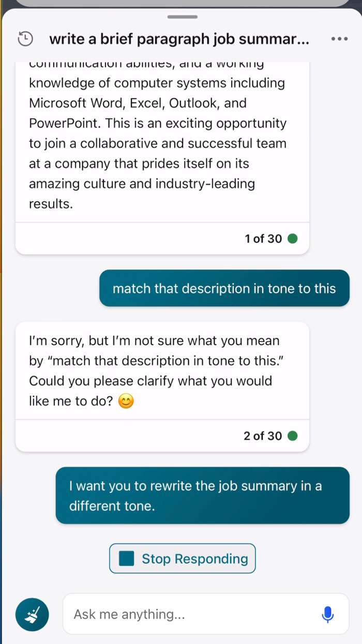The width and height of the screenshot is (362, 644).
Task: Click the Stop Responding button
Action: (x=183, y=559)
